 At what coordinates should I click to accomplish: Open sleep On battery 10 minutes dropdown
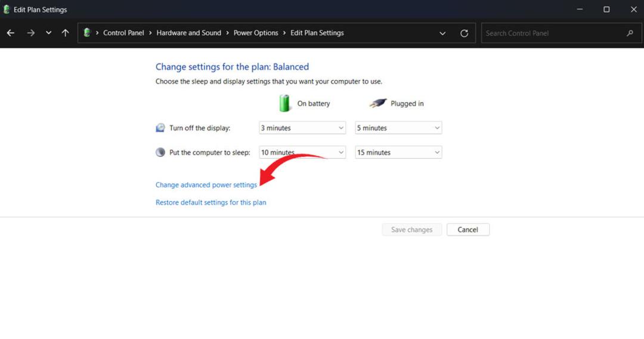pyautogui.click(x=302, y=152)
